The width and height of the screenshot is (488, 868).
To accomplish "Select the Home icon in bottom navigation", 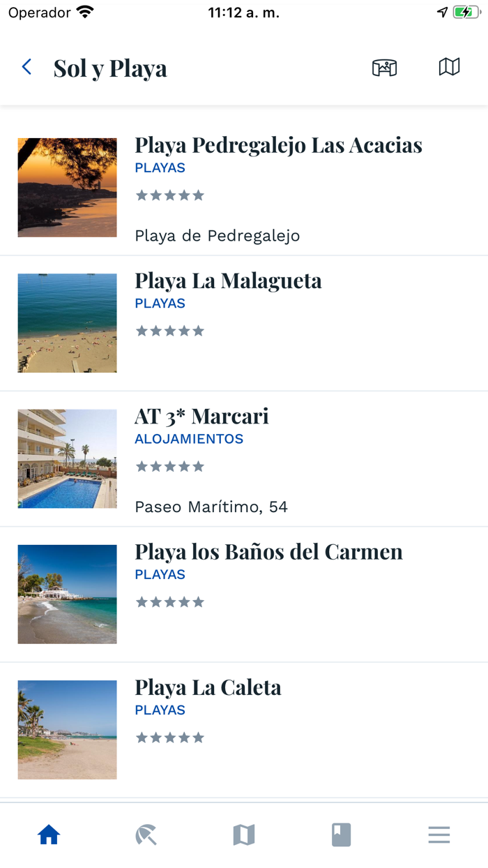I will pyautogui.click(x=48, y=835).
